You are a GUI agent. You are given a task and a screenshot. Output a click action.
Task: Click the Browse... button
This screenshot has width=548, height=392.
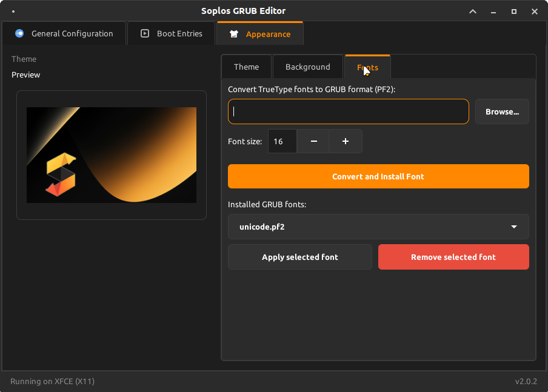[502, 112]
